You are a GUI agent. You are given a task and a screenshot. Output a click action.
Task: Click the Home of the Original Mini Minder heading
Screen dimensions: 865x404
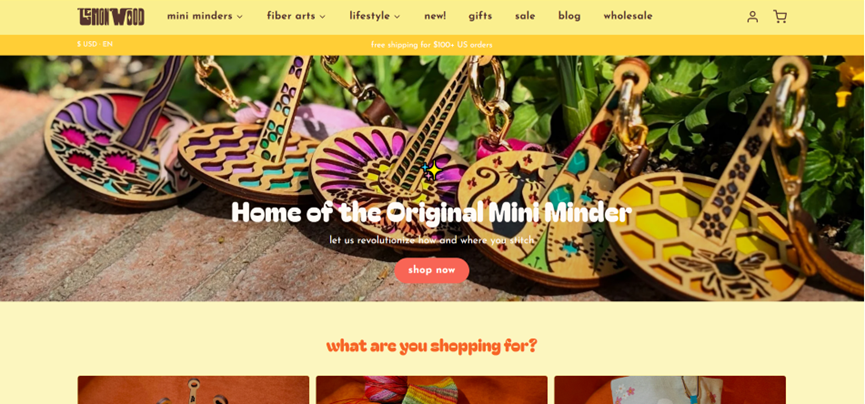point(431,212)
